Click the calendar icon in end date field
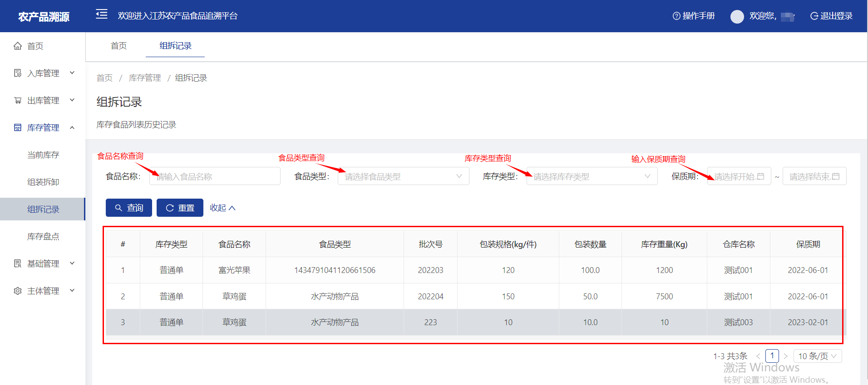 click(836, 176)
